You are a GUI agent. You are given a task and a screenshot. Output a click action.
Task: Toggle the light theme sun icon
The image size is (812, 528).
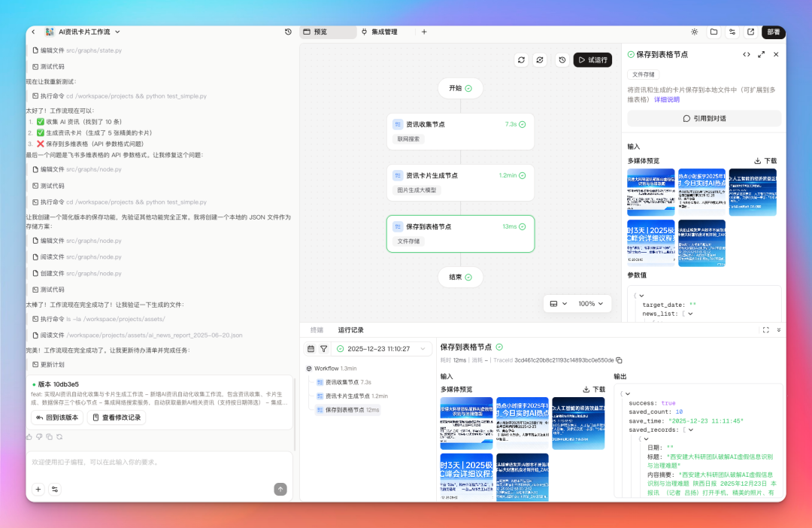point(695,32)
